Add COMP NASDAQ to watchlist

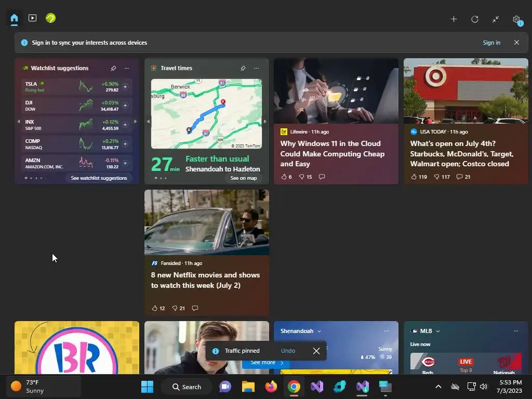[125, 144]
